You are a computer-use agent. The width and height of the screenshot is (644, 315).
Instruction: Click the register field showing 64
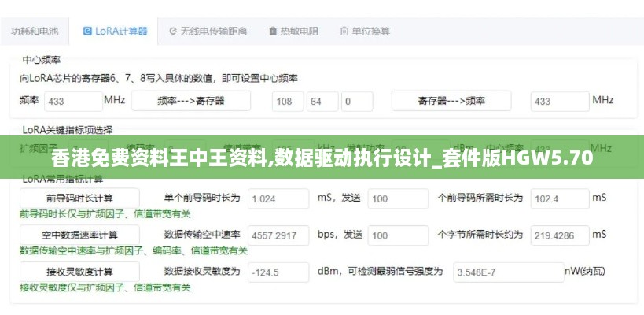tap(322, 101)
